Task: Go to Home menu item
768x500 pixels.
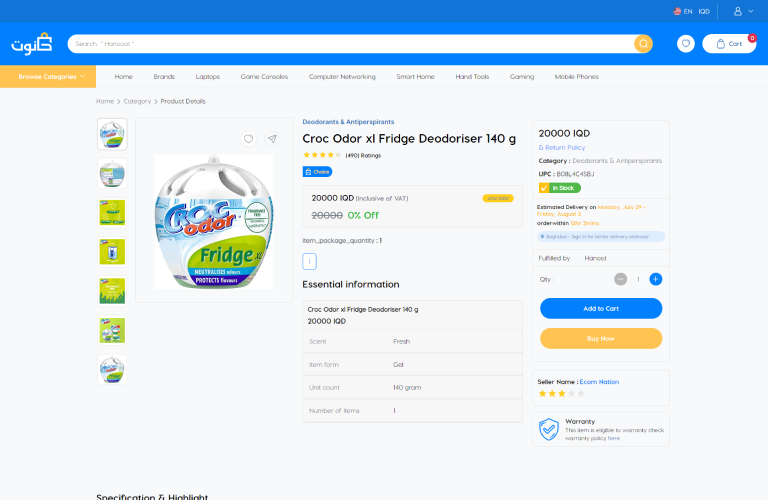Action: [x=123, y=76]
